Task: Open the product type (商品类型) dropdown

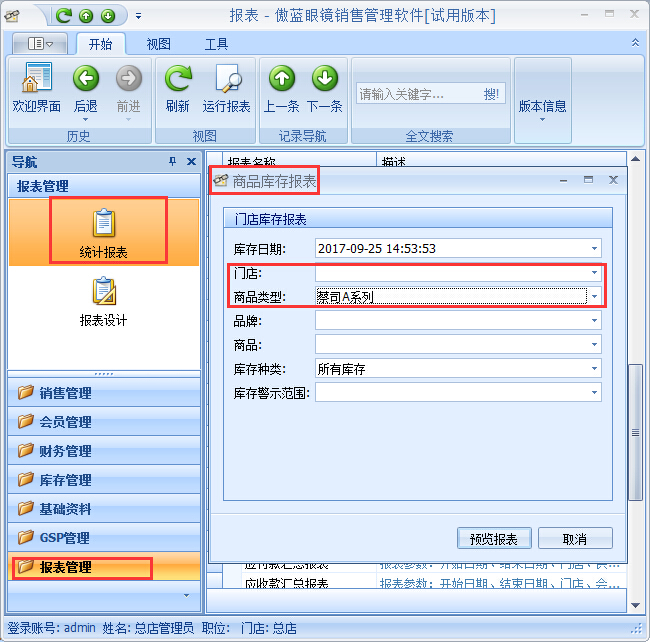Action: 594,297
